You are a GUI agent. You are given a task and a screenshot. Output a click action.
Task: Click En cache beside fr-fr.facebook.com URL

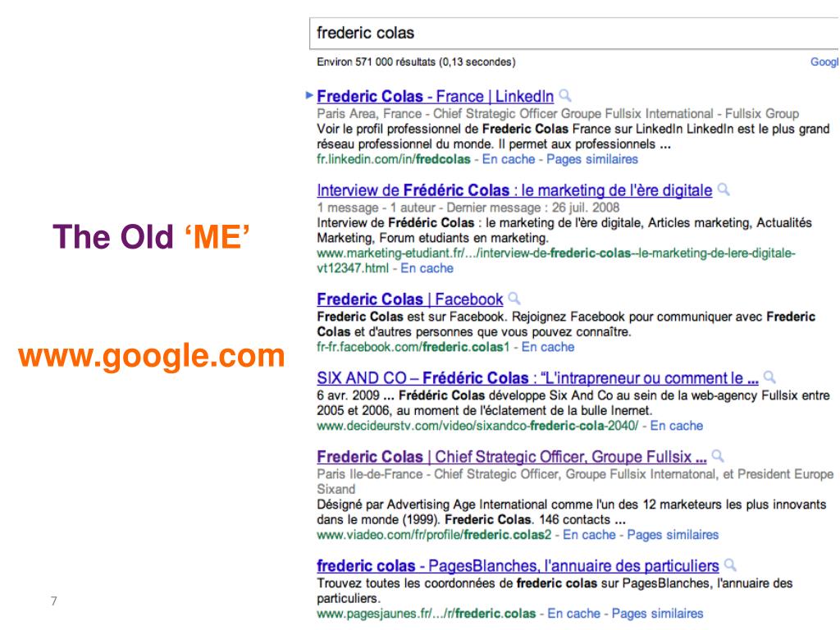547,347
